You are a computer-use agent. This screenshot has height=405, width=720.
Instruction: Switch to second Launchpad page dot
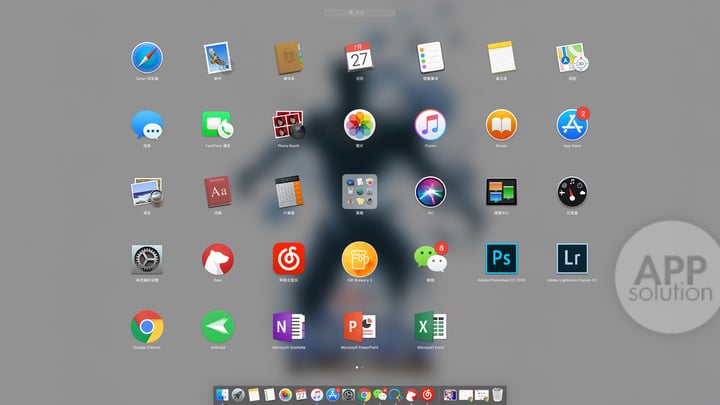(x=362, y=367)
